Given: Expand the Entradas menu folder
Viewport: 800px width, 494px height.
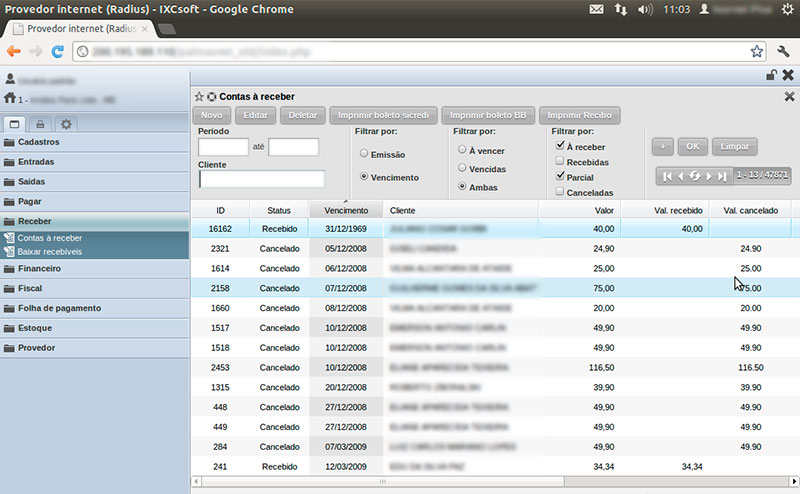Looking at the screenshot, I should click(94, 162).
